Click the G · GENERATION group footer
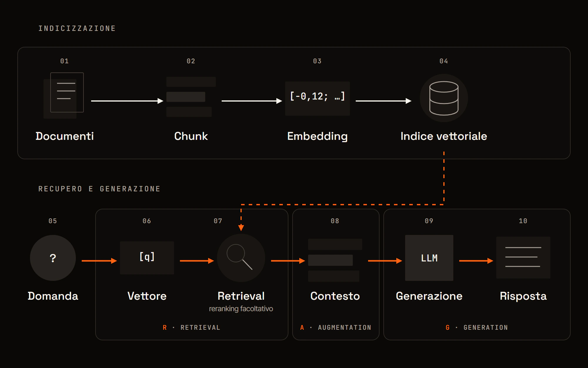 [477, 328]
